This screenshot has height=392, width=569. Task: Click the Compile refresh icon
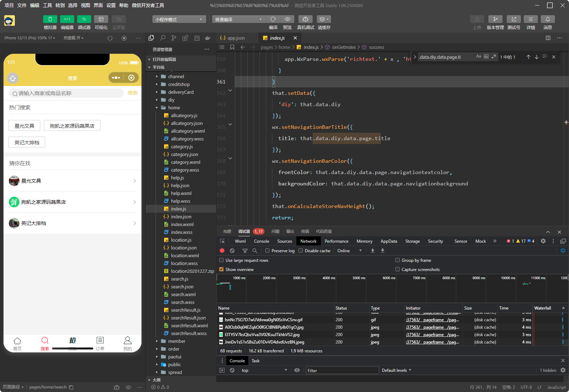273,19
